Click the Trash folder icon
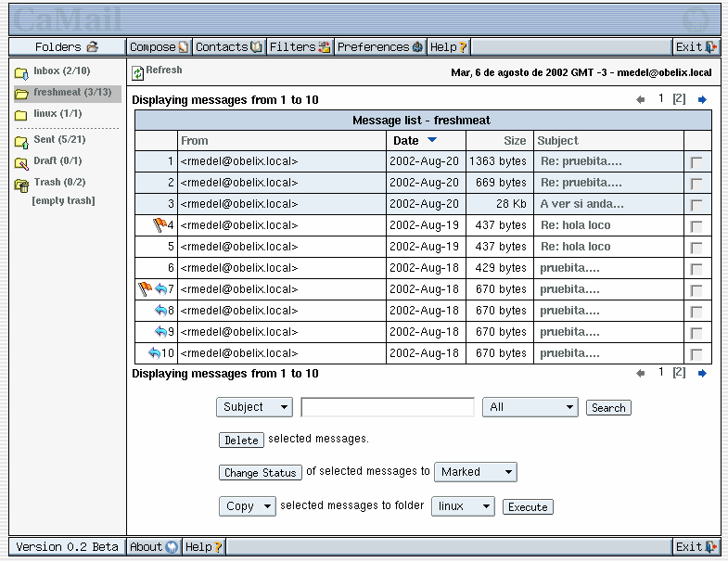Screen dimensions: 728x562 point(21,184)
